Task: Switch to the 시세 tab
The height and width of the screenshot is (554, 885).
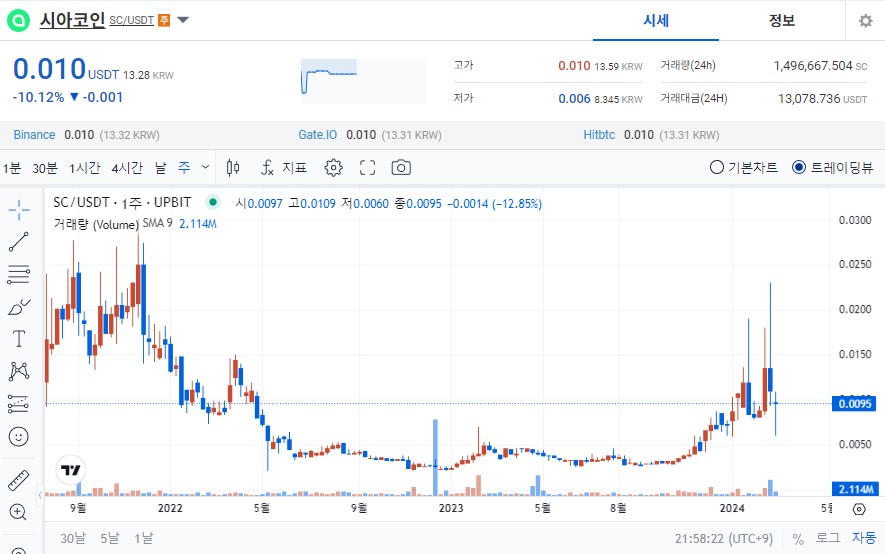Action: click(656, 21)
